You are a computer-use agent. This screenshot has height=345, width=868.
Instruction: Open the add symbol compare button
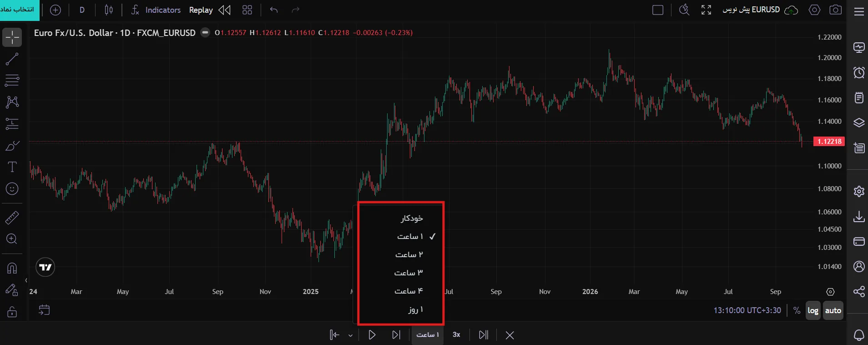click(x=56, y=10)
